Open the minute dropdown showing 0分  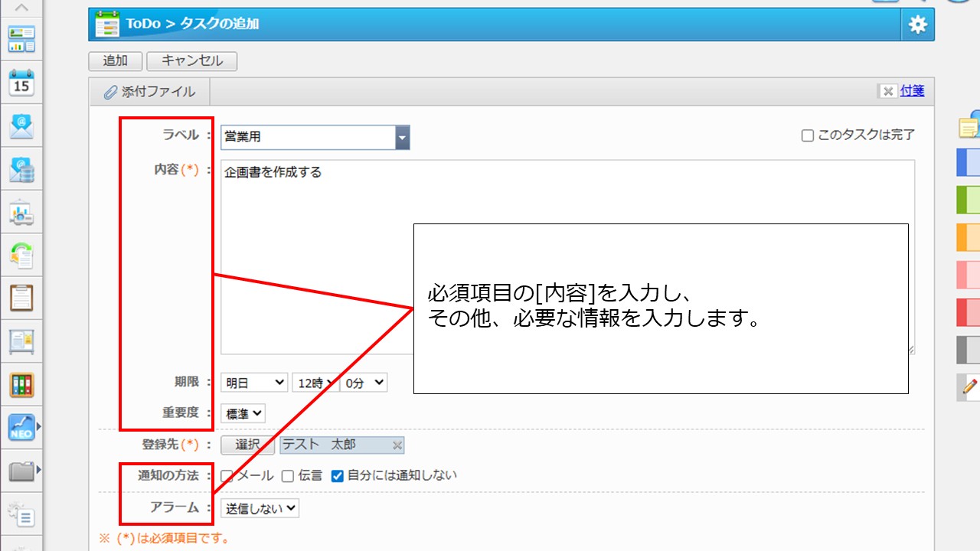[x=364, y=383]
